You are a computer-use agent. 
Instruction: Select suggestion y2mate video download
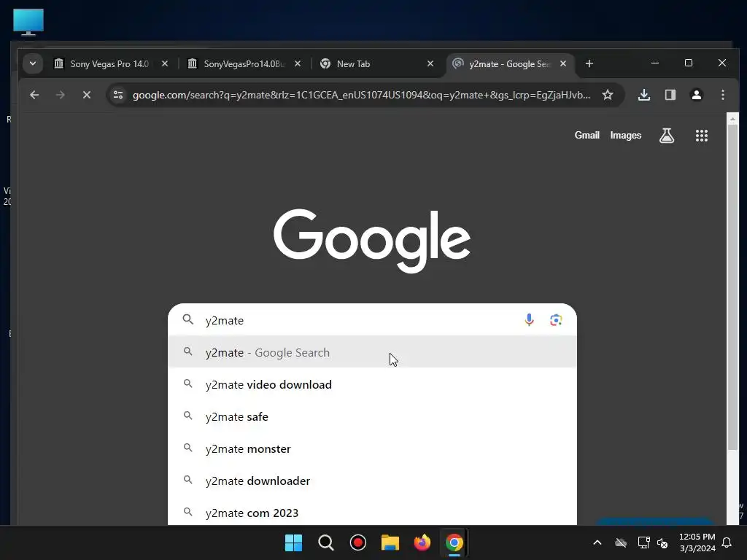click(372, 384)
